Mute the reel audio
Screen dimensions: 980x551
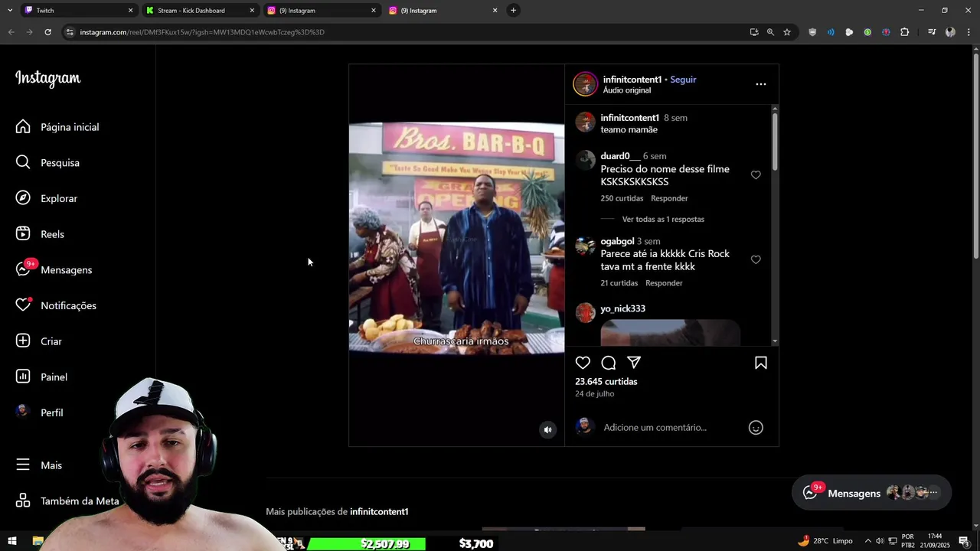coord(547,429)
